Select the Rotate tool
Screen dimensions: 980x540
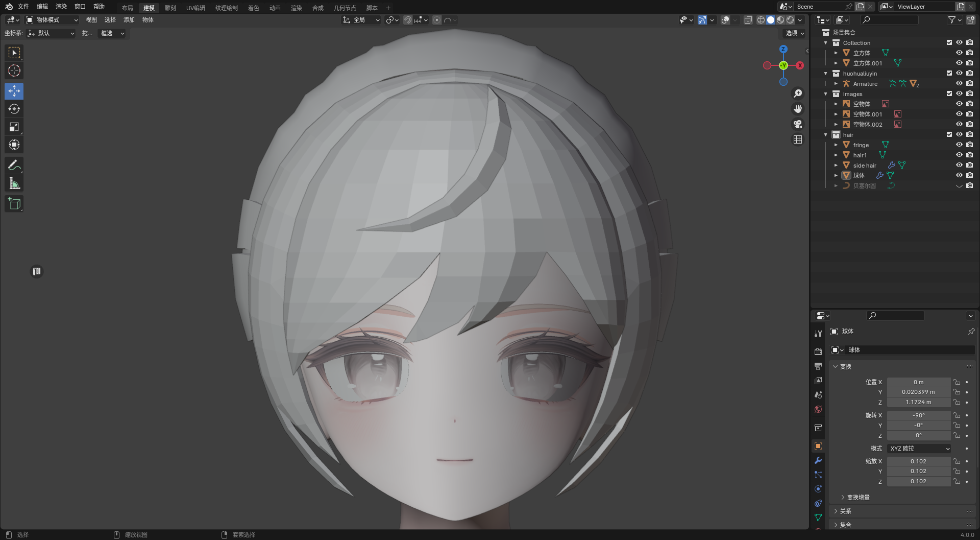[x=14, y=109]
